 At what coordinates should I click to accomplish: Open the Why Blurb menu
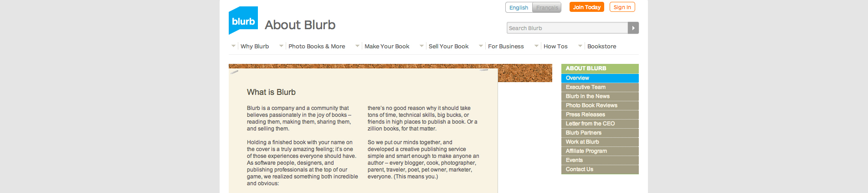point(255,47)
